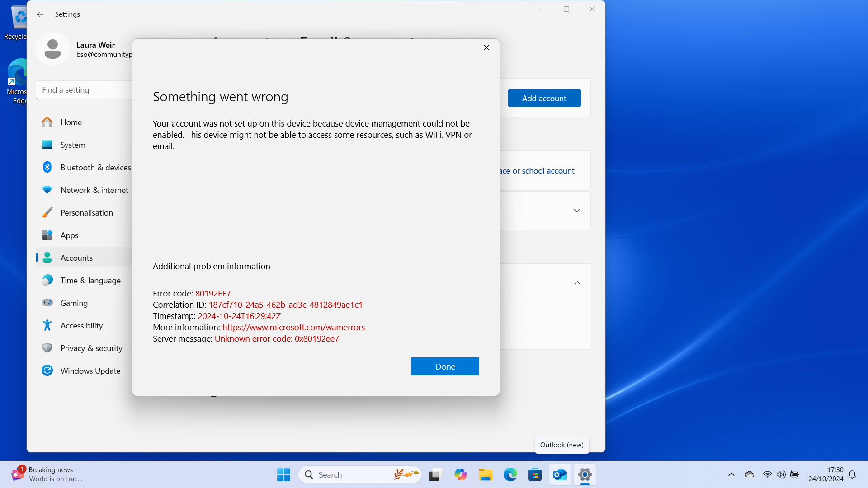This screenshot has width=868, height=488.
Task: Open System settings category
Action: 84,145
